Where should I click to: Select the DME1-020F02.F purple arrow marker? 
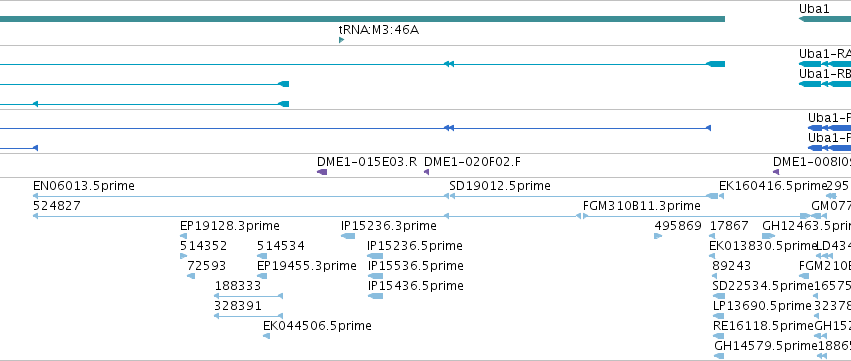click(x=427, y=172)
